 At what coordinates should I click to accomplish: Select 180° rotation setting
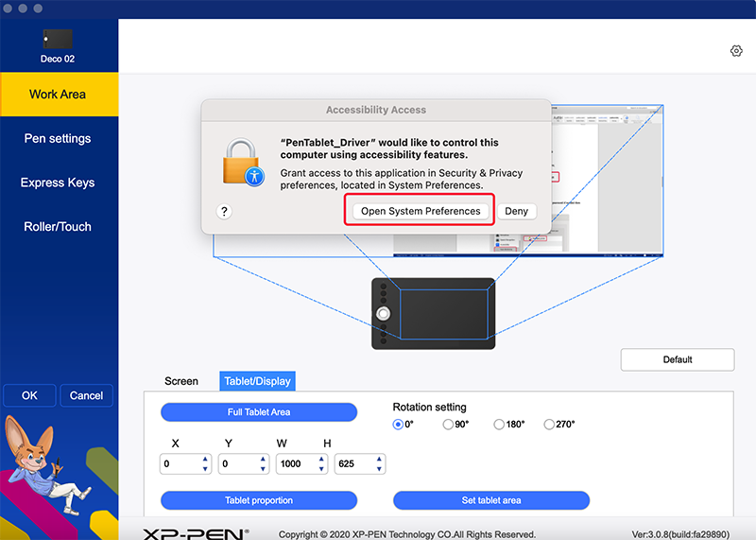pos(499,425)
